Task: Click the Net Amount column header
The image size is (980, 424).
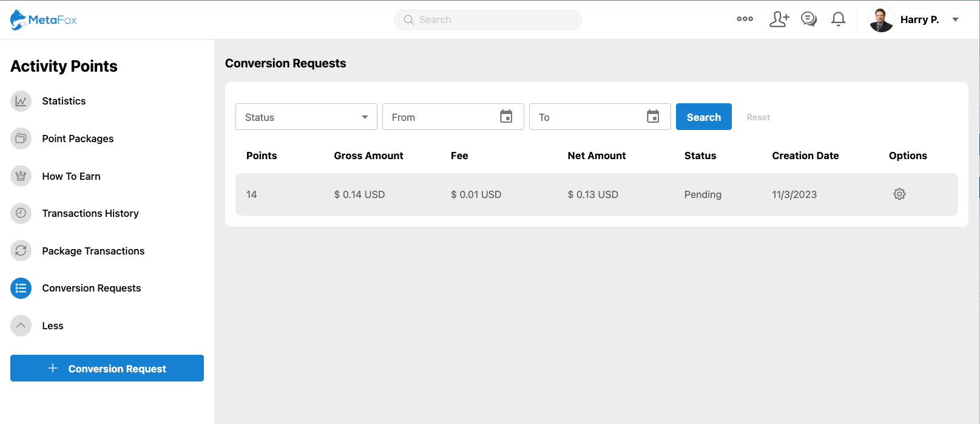Action: (x=596, y=156)
